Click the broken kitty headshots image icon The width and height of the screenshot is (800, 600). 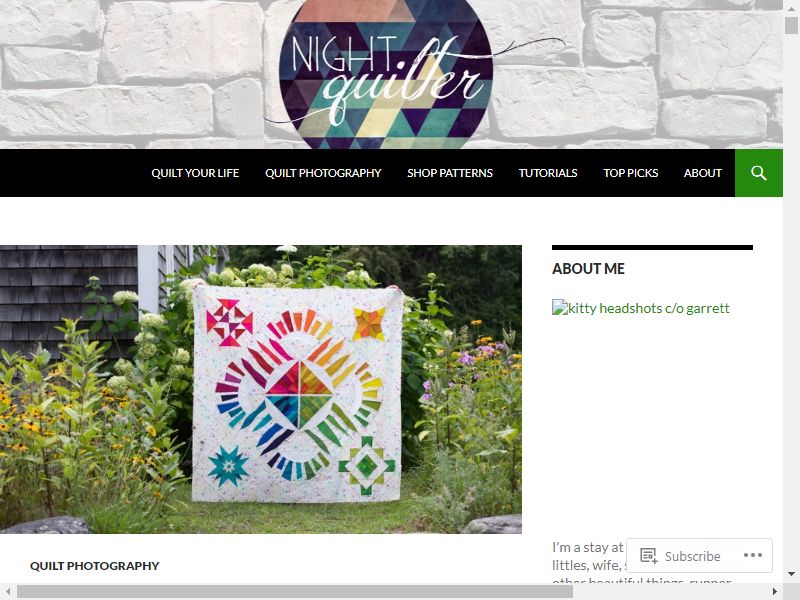click(560, 308)
